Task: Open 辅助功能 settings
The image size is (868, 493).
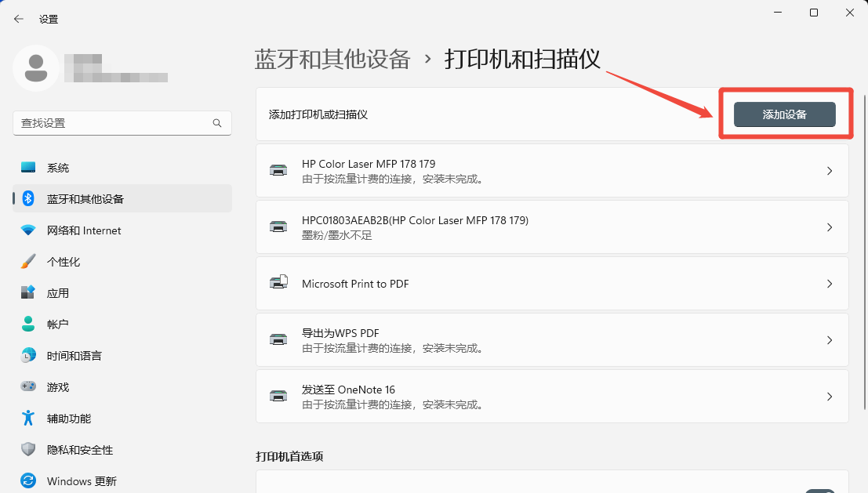Action: pyautogui.click(x=122, y=419)
